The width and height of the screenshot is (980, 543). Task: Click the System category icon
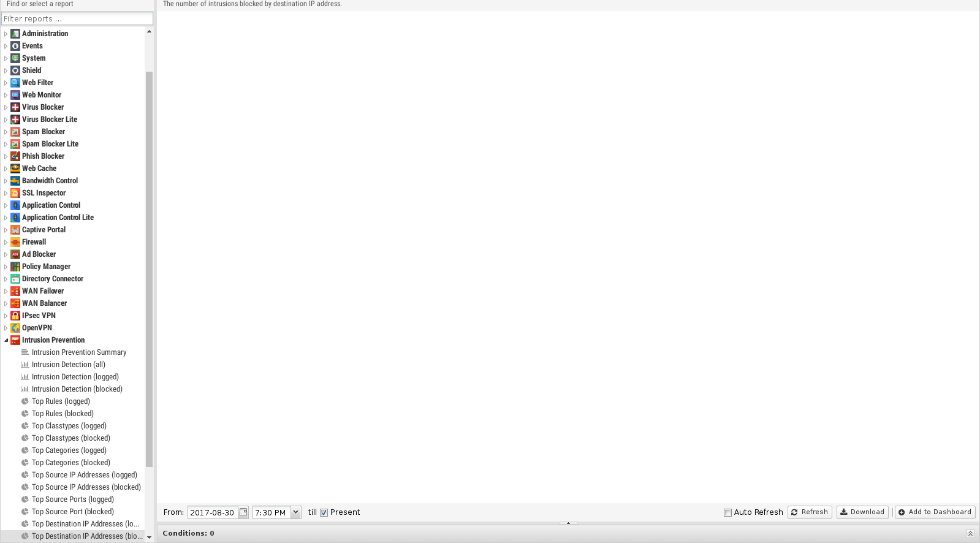tap(15, 58)
